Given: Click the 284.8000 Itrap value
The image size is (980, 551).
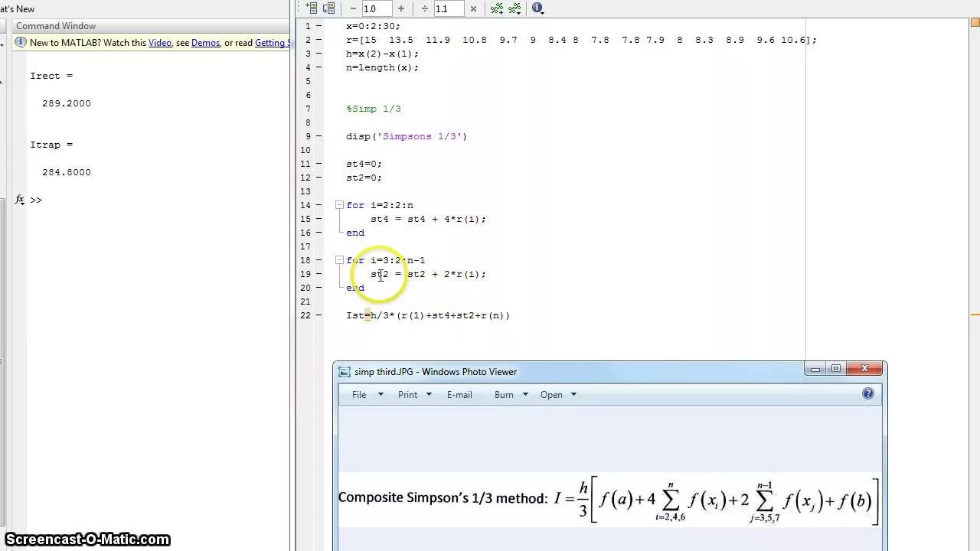Looking at the screenshot, I should (67, 172).
